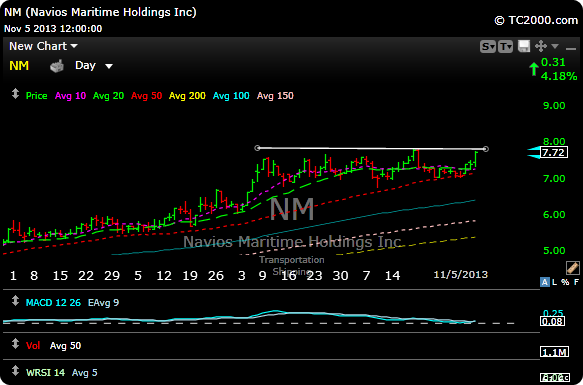Click the 0.25 MACD axis label
This screenshot has width=583, height=385.
point(553,313)
